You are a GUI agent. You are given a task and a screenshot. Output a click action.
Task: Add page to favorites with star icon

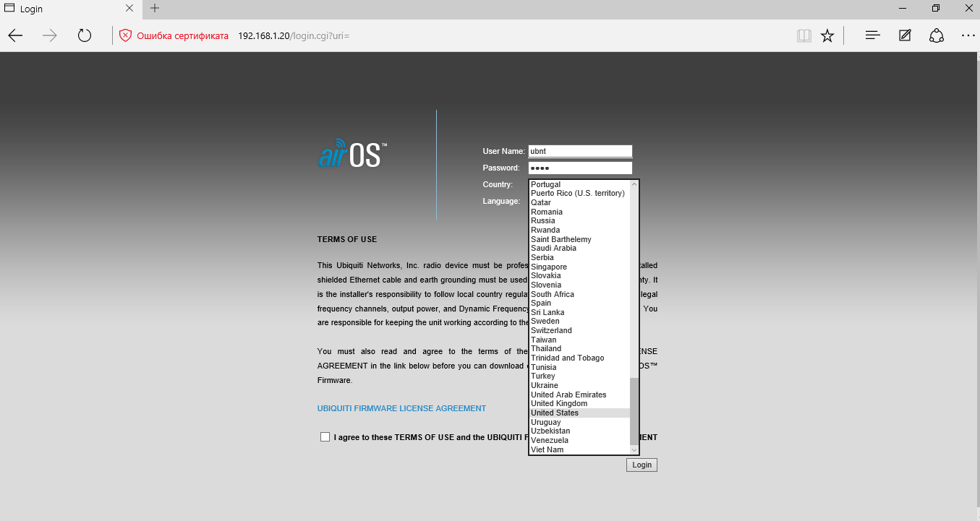[x=827, y=35]
